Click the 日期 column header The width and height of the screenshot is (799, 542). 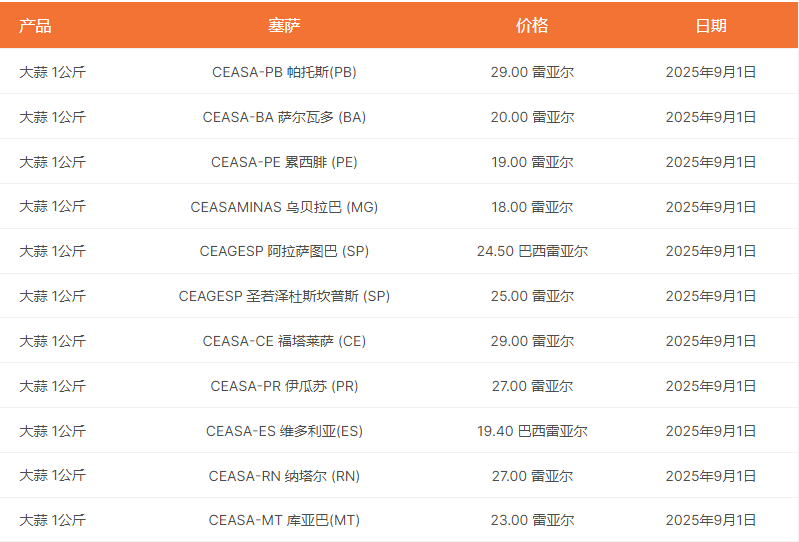(x=711, y=26)
